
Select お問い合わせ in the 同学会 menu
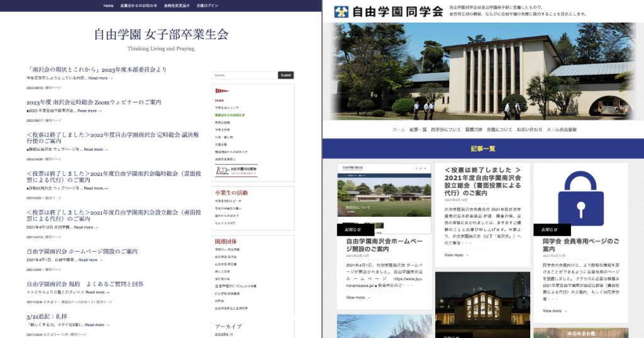(x=530, y=129)
